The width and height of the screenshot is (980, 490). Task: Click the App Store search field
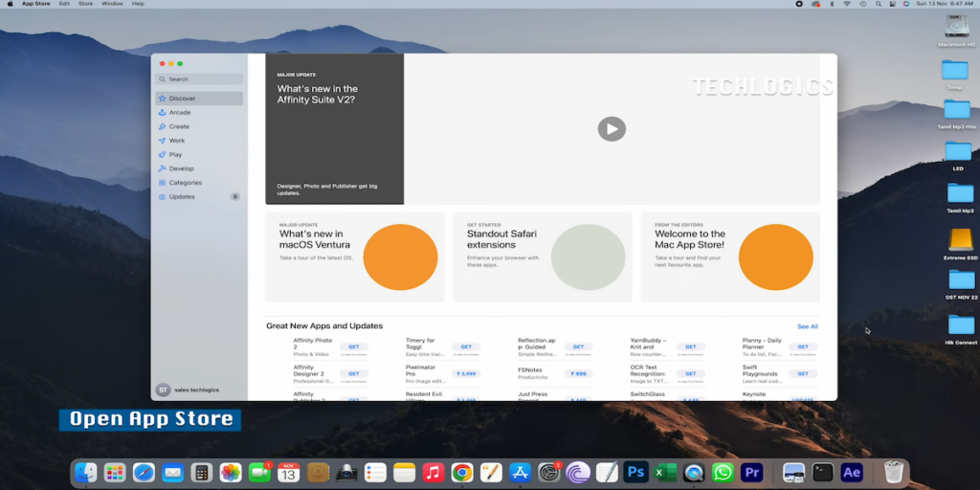(200, 79)
